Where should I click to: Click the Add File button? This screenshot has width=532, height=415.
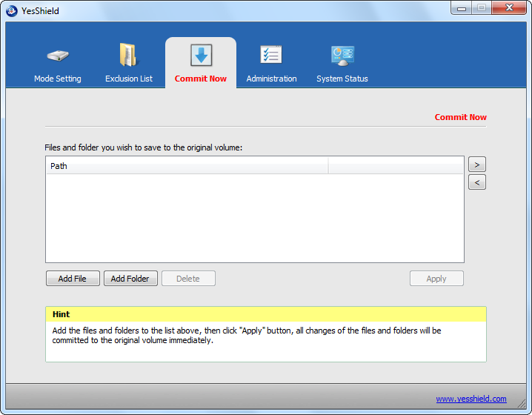pyautogui.click(x=73, y=278)
